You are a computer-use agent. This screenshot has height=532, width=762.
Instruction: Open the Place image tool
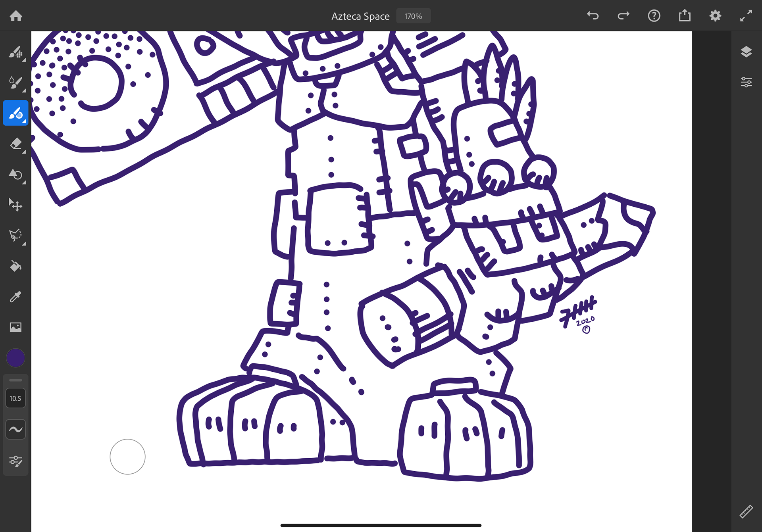pos(15,327)
